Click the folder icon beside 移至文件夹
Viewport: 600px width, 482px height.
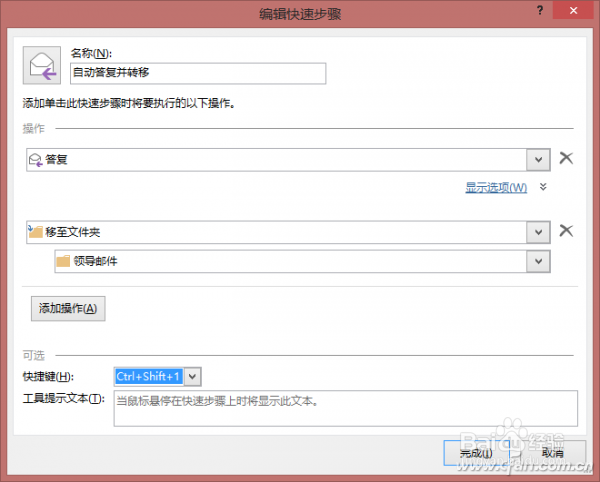(x=35, y=231)
